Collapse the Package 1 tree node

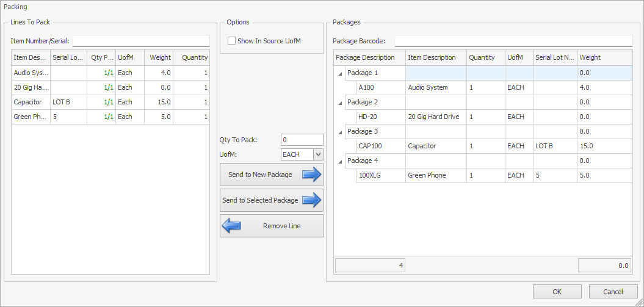(339, 73)
